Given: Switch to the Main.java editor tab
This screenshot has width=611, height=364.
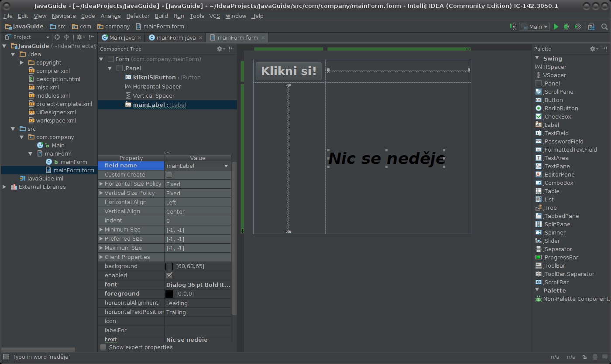Looking at the screenshot, I should pos(121,38).
